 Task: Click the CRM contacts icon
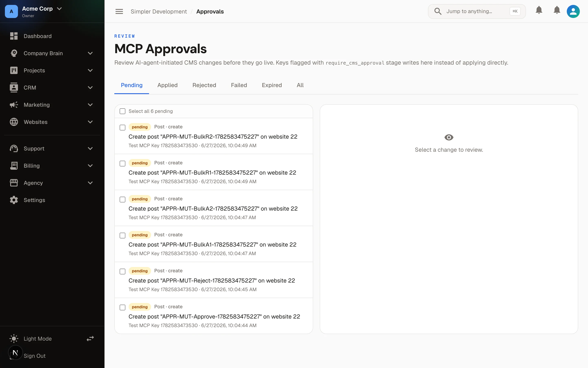pyautogui.click(x=14, y=88)
